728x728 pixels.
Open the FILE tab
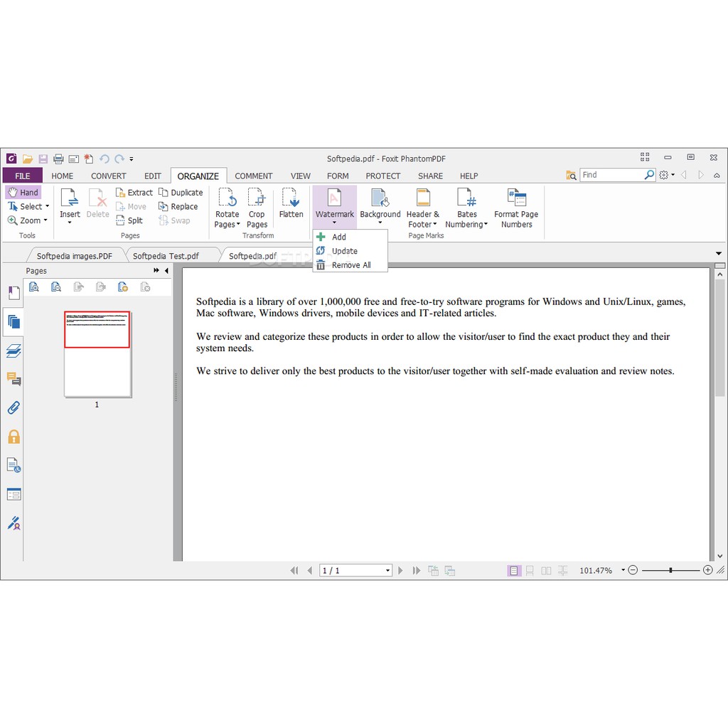tap(22, 176)
